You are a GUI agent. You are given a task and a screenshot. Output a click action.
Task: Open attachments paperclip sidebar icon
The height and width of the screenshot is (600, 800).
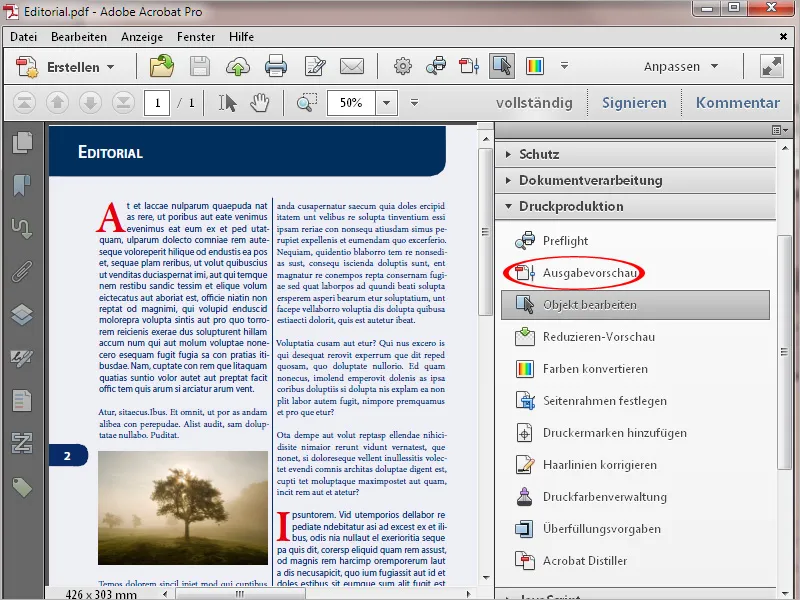click(22, 271)
